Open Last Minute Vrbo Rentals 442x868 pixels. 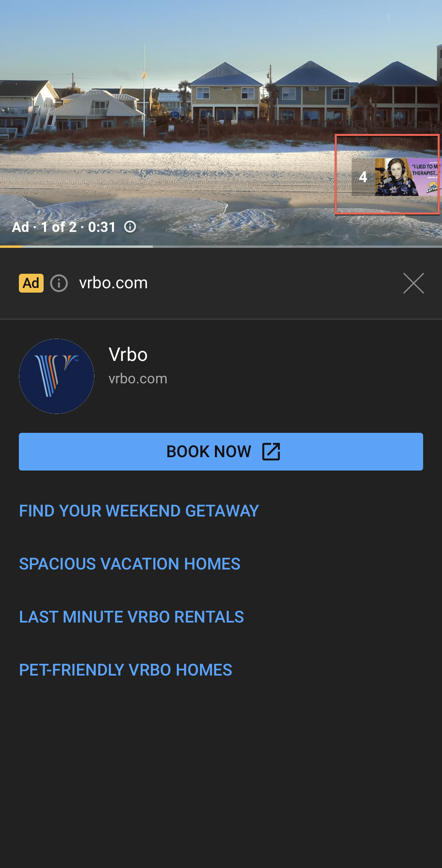(x=131, y=617)
